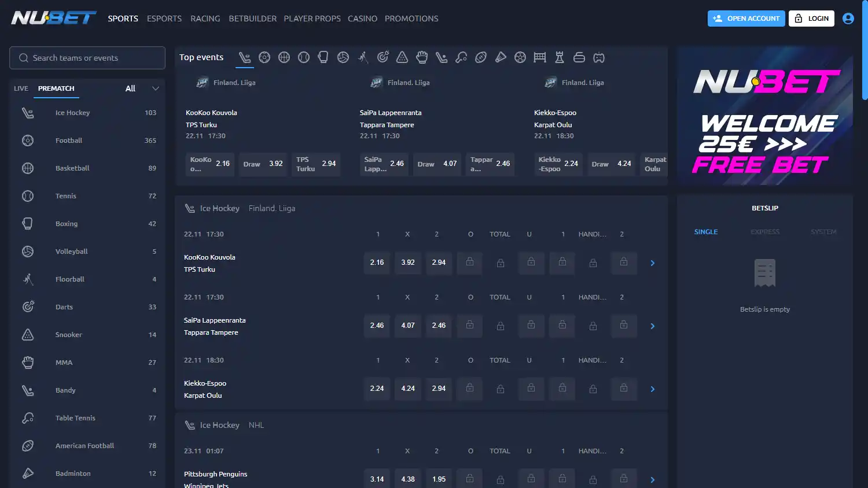The width and height of the screenshot is (868, 488).
Task: Select the snooker triangle icon in Top events
Action: tap(402, 57)
